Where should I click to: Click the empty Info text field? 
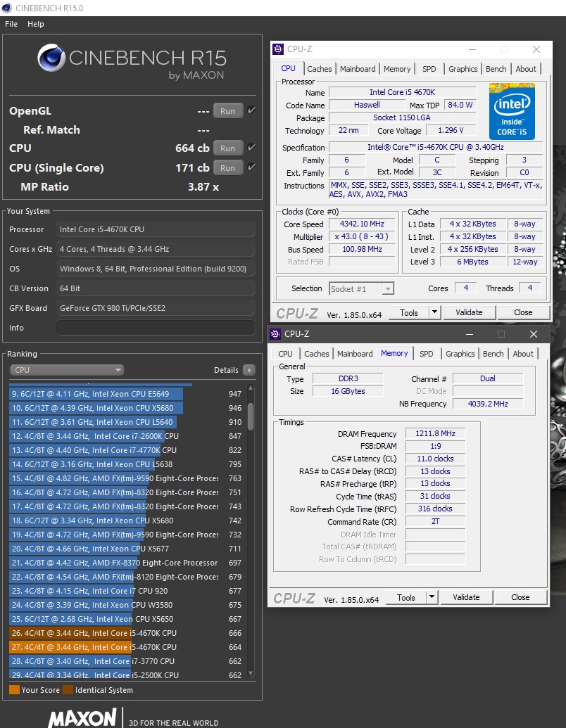point(155,328)
